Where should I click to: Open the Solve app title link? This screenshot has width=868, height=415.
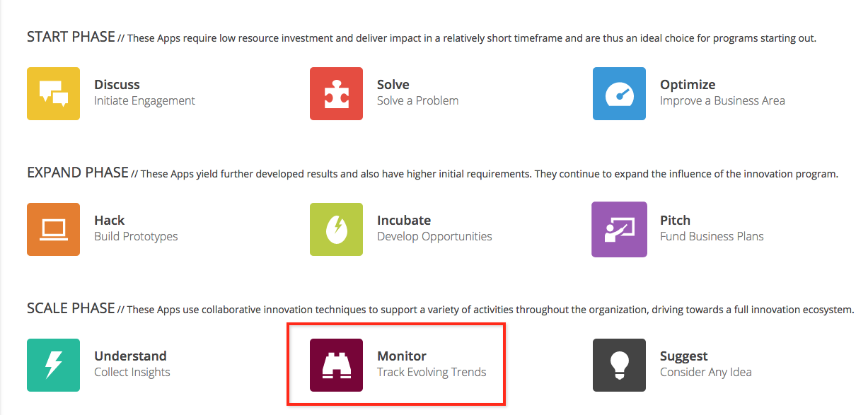click(x=393, y=85)
